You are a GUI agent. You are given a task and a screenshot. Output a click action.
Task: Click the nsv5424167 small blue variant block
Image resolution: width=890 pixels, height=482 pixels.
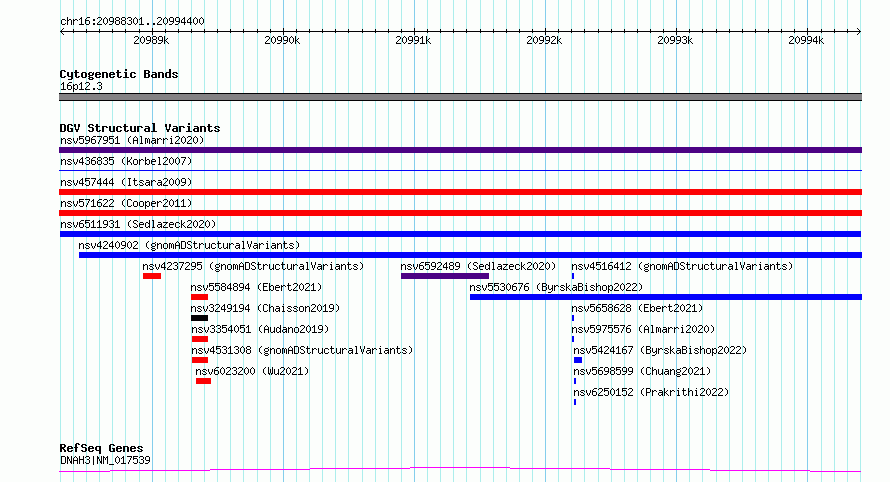(x=578, y=360)
